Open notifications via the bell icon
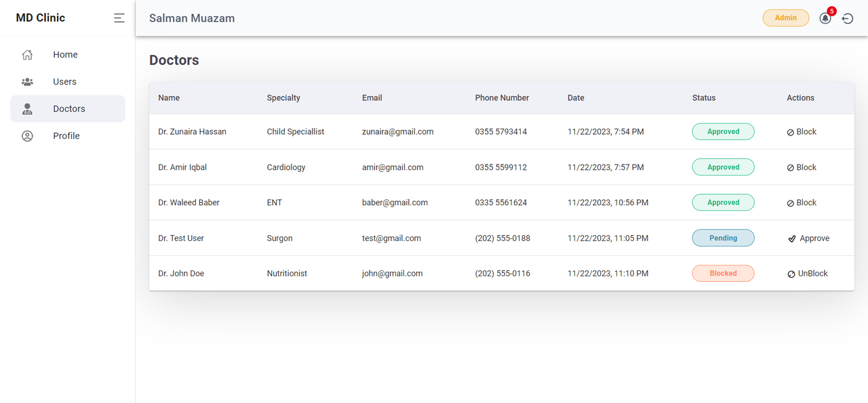 (825, 18)
